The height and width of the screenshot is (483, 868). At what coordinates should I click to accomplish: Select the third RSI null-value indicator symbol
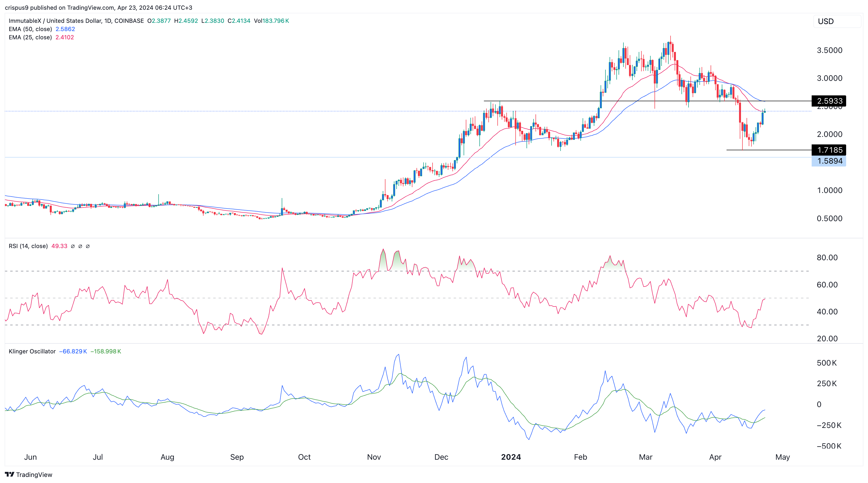pos(88,246)
